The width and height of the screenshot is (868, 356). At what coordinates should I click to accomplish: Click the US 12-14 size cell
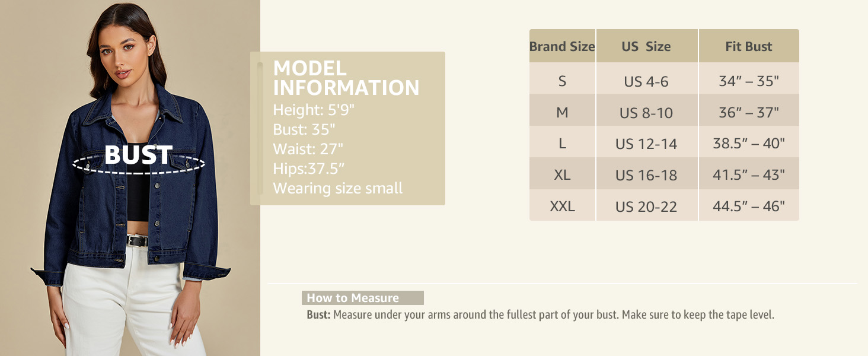tap(646, 144)
